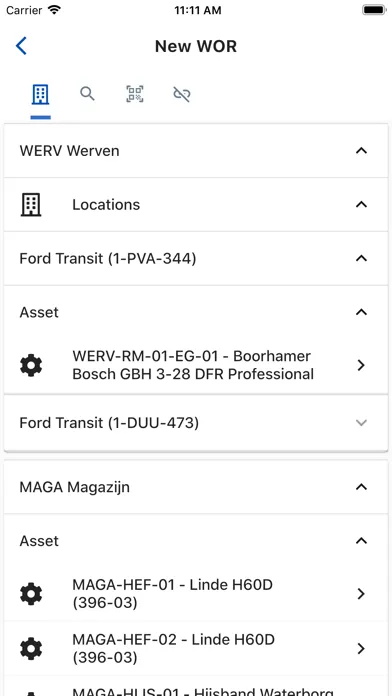This screenshot has width=392, height=696.
Task: Click gear icon next to MAGA-HEF-02
Action: pos(31,649)
